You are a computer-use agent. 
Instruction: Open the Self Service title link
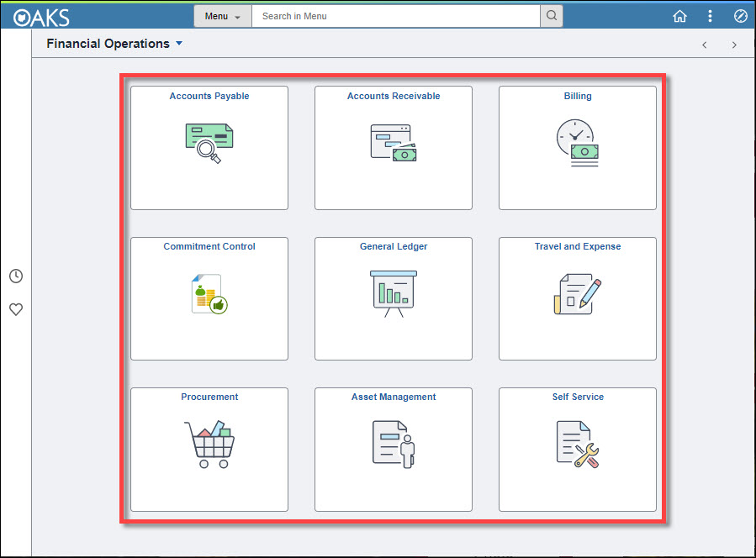pyautogui.click(x=578, y=397)
